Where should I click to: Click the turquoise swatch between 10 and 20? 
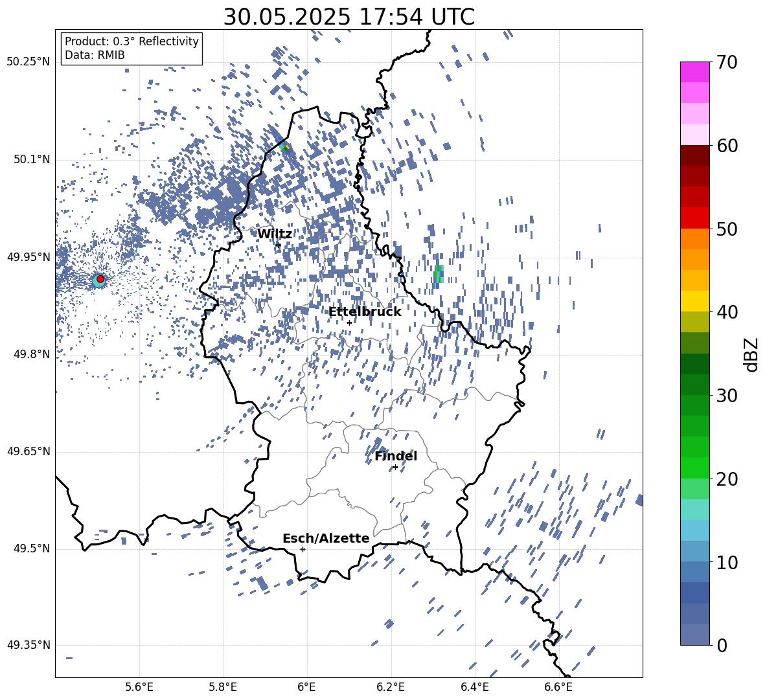[x=694, y=510]
